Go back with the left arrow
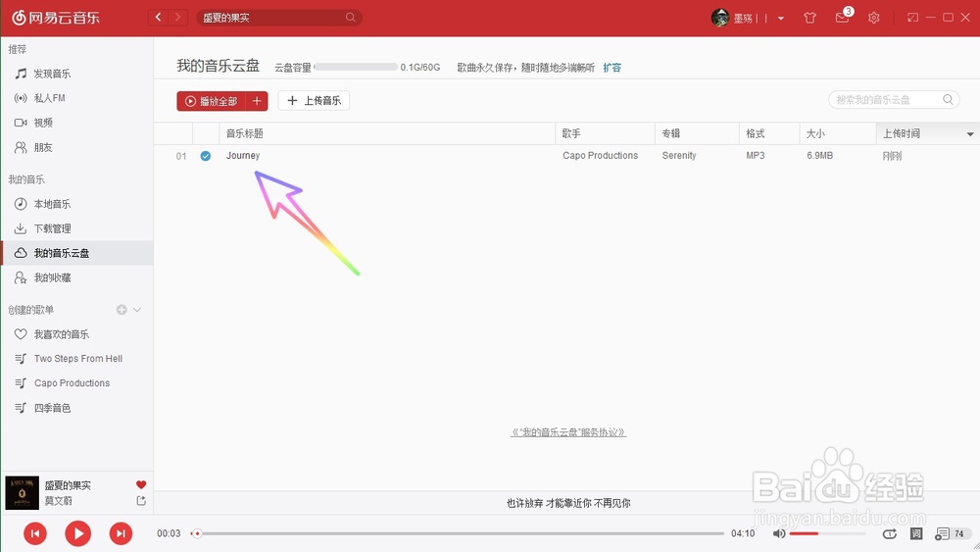The height and width of the screenshot is (552, 980). click(x=158, y=18)
